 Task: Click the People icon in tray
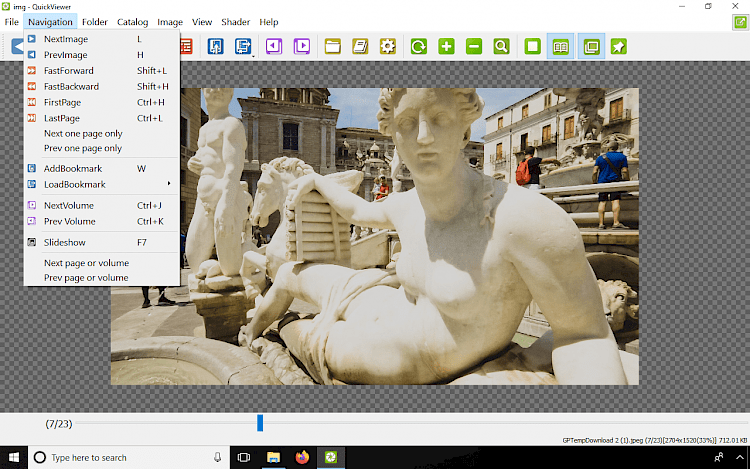[x=718, y=458]
